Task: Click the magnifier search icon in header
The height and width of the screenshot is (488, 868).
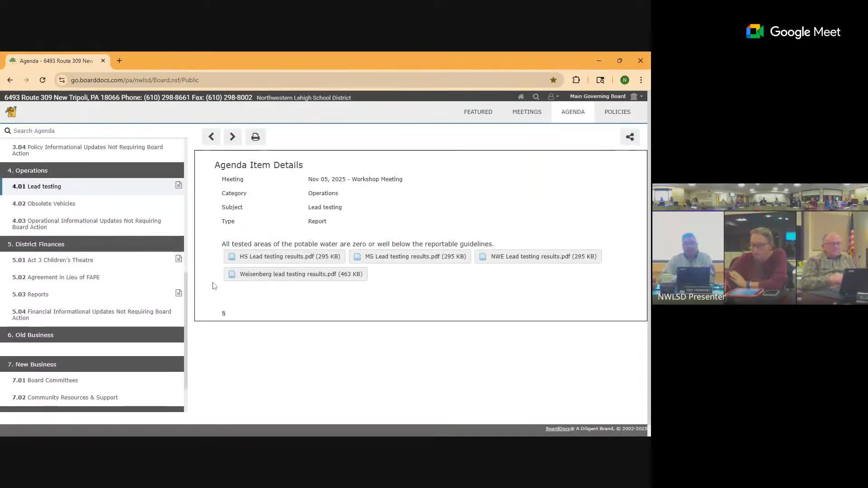Action: tap(536, 96)
